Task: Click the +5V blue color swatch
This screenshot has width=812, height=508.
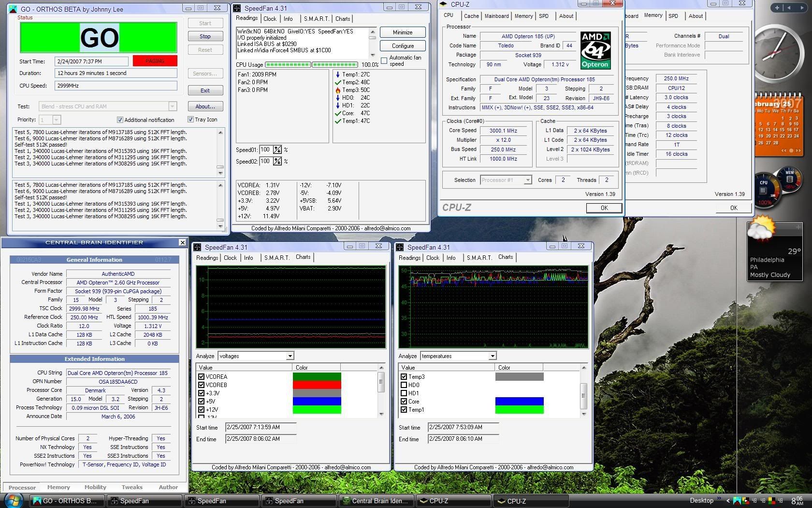Action: click(x=317, y=402)
